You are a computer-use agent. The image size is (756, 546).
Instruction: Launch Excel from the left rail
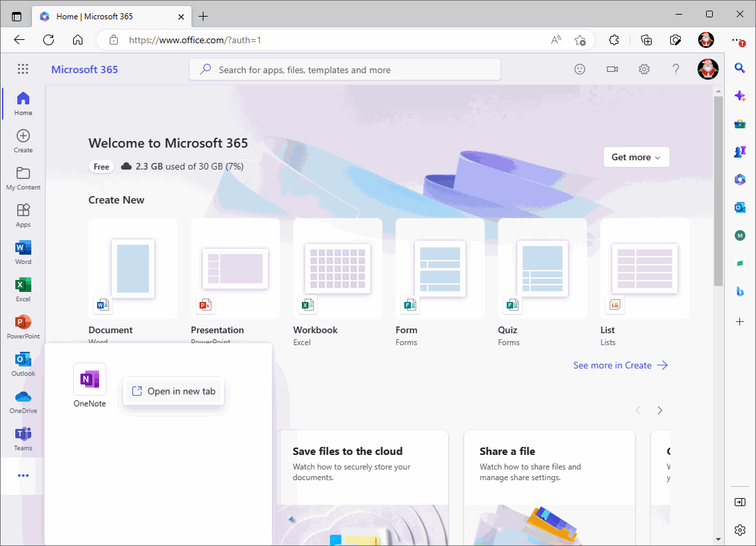23,289
